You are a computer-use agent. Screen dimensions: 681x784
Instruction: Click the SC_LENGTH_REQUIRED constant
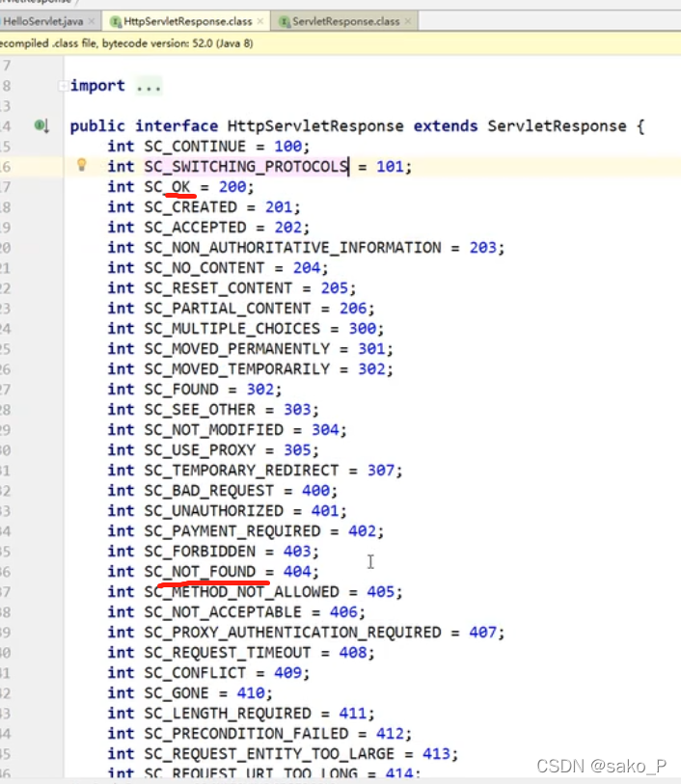[x=228, y=714]
